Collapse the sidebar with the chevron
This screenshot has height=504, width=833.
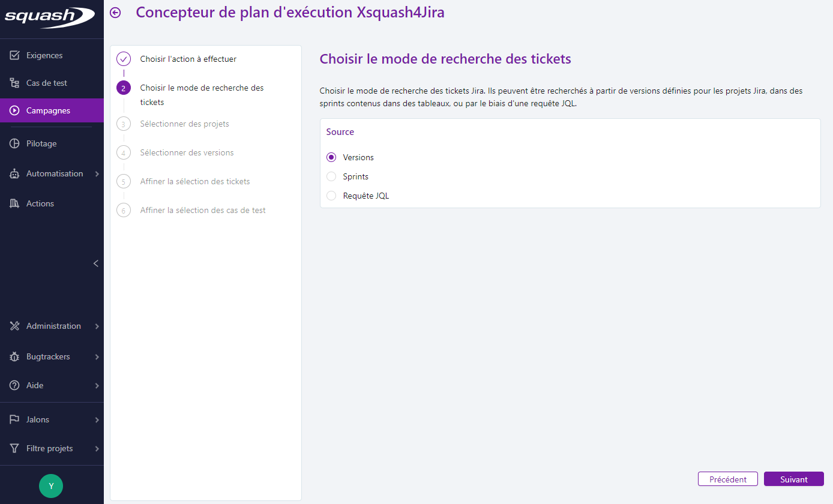point(95,263)
